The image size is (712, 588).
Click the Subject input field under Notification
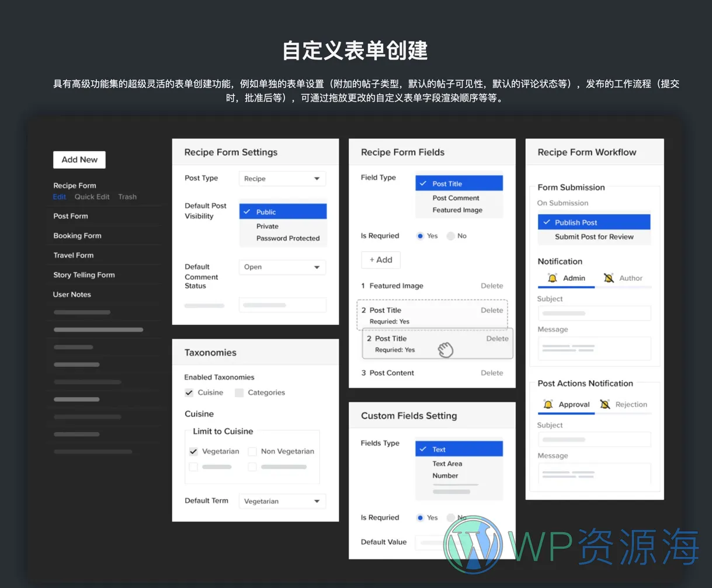[x=593, y=313]
